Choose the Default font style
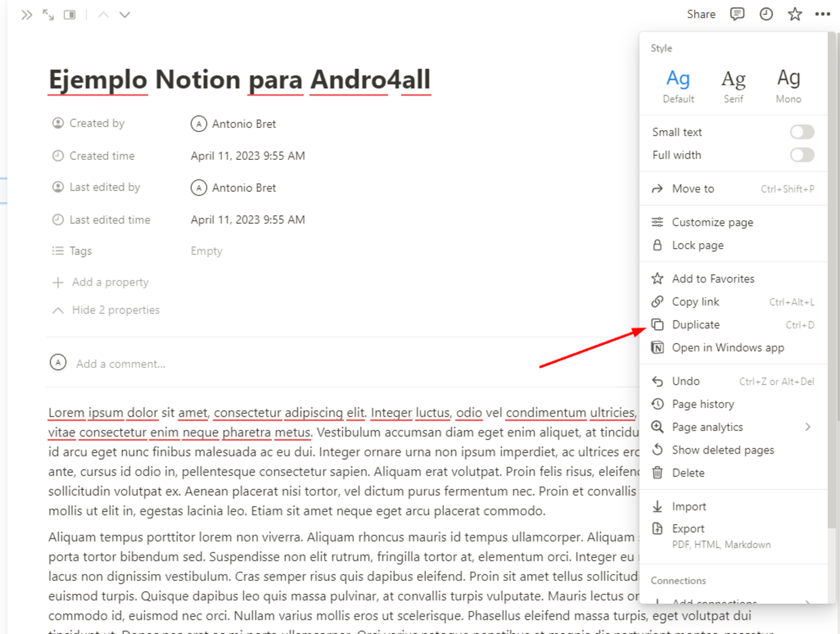Viewport: 840px width, 634px height. (678, 86)
